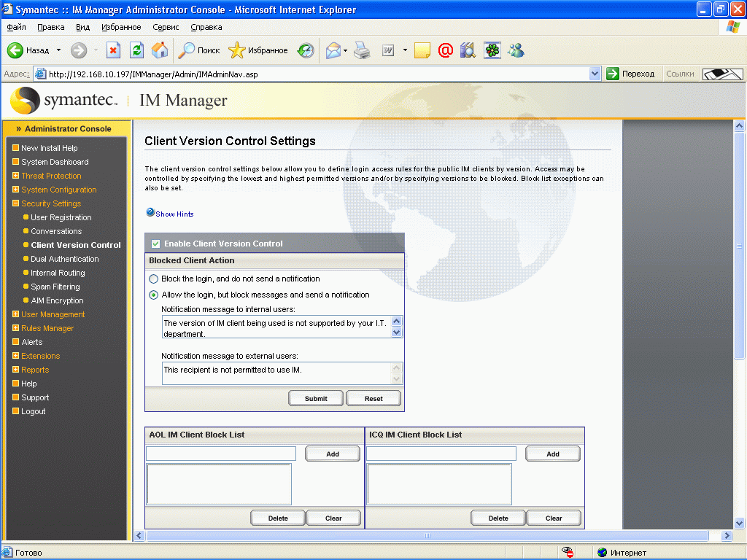
Task: Expand System Configuration menu node
Action: coord(16,189)
